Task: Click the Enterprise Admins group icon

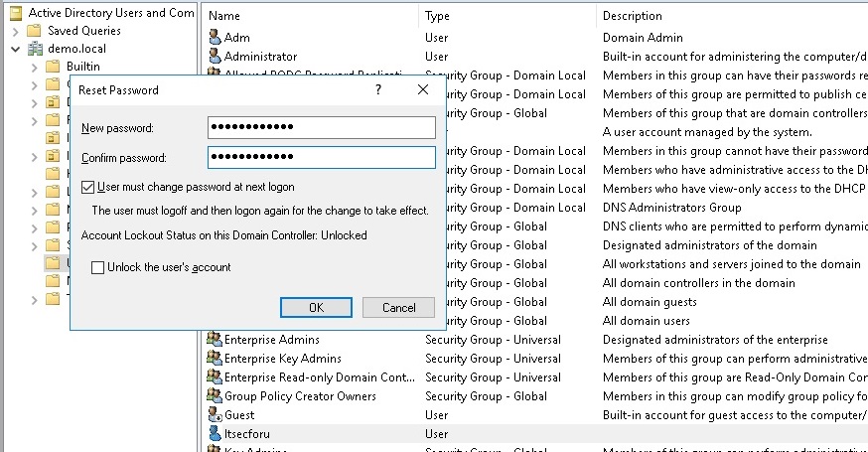Action: [215, 340]
